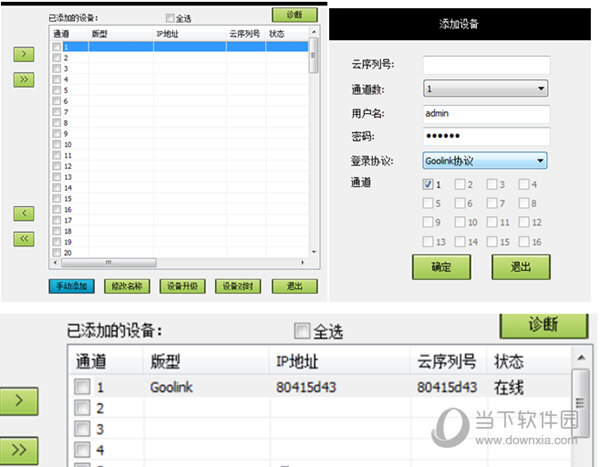Tick checkbox of row 4 in bottom list
600x467 pixels.
[x=82, y=450]
